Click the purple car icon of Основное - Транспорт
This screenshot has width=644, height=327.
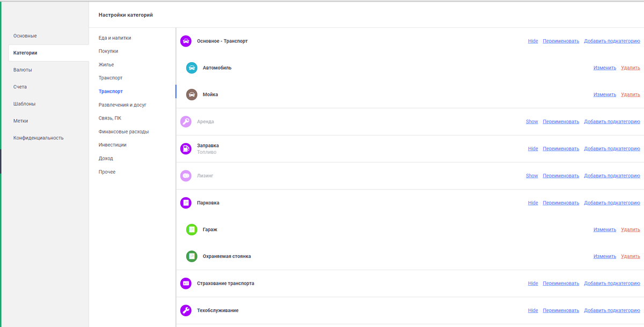(186, 41)
